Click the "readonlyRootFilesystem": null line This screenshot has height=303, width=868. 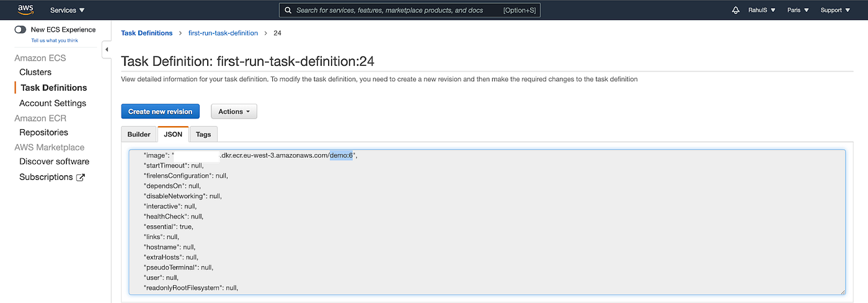coord(191,287)
